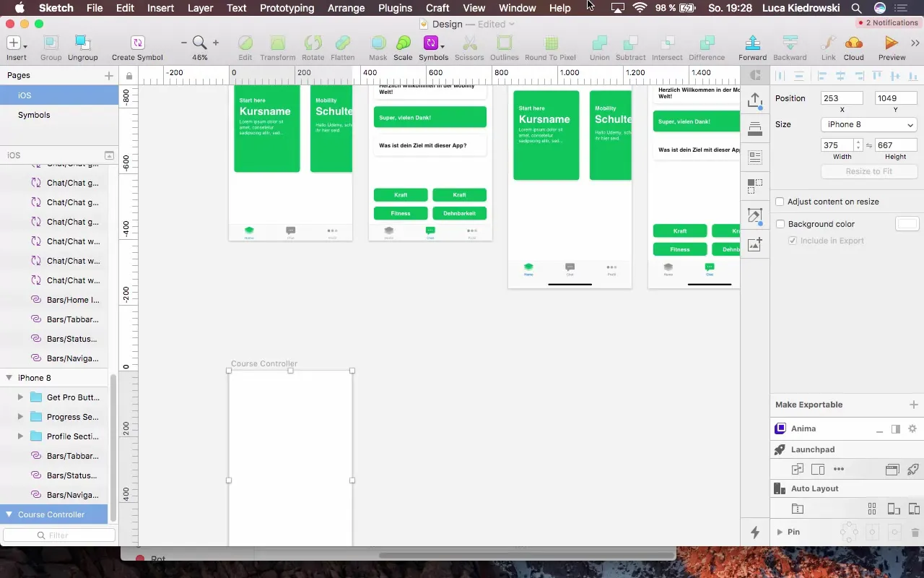Open the Layer menu

coord(200,8)
